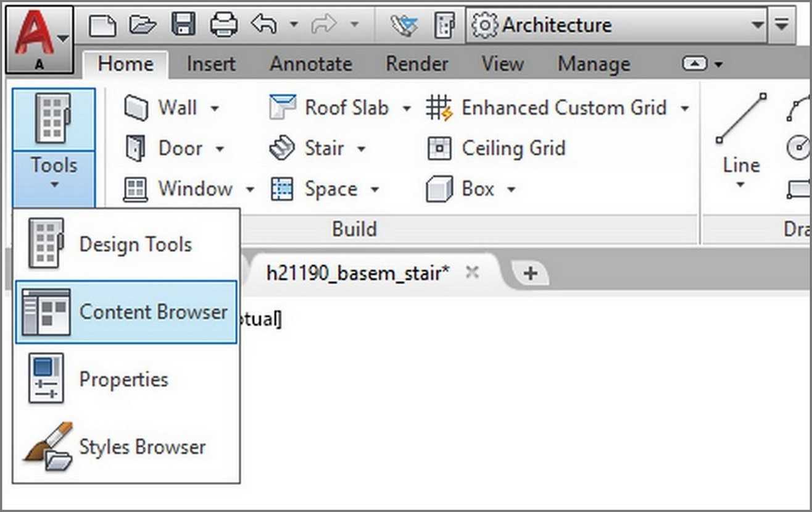Expand the Box dropdown arrow
Viewport: 812px width, 512px height.
pos(511,190)
